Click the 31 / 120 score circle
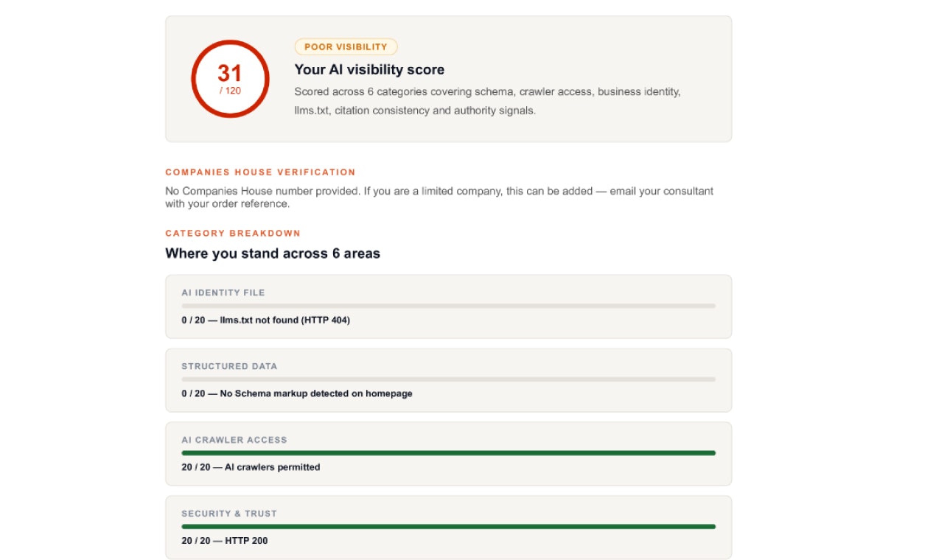This screenshot has height=560, width=936. (230, 79)
